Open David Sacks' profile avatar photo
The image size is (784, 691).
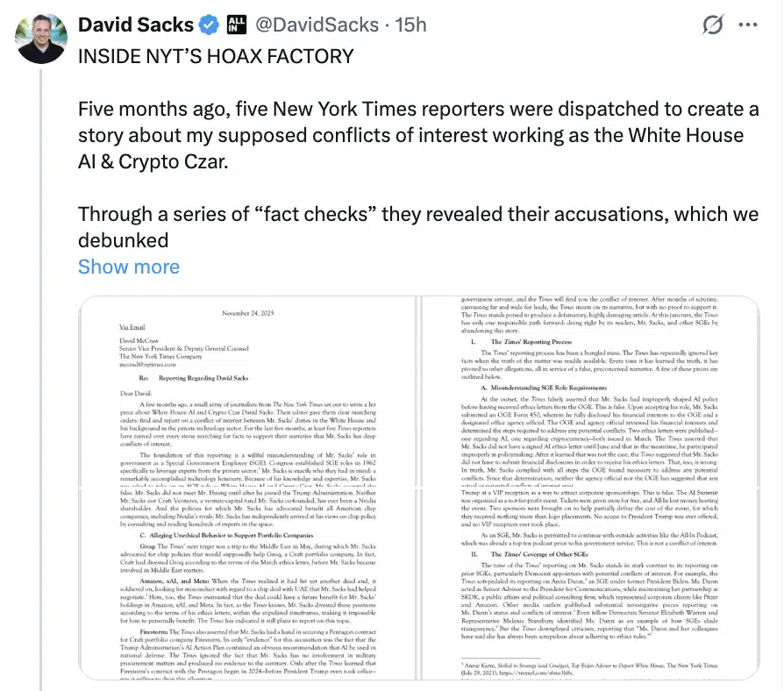click(x=40, y=38)
